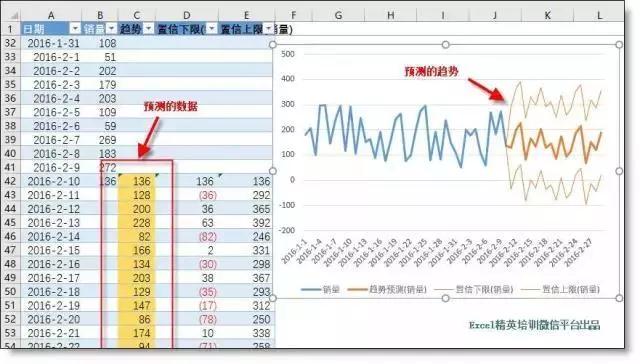
Task: Select the 预测的趋势 annotation text
Action: 431,71
